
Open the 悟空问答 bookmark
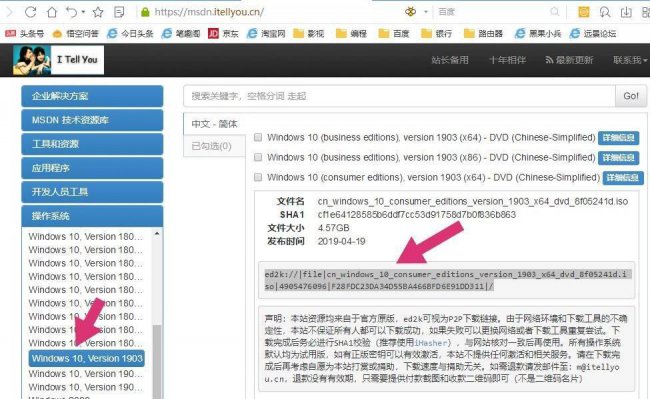(75, 34)
